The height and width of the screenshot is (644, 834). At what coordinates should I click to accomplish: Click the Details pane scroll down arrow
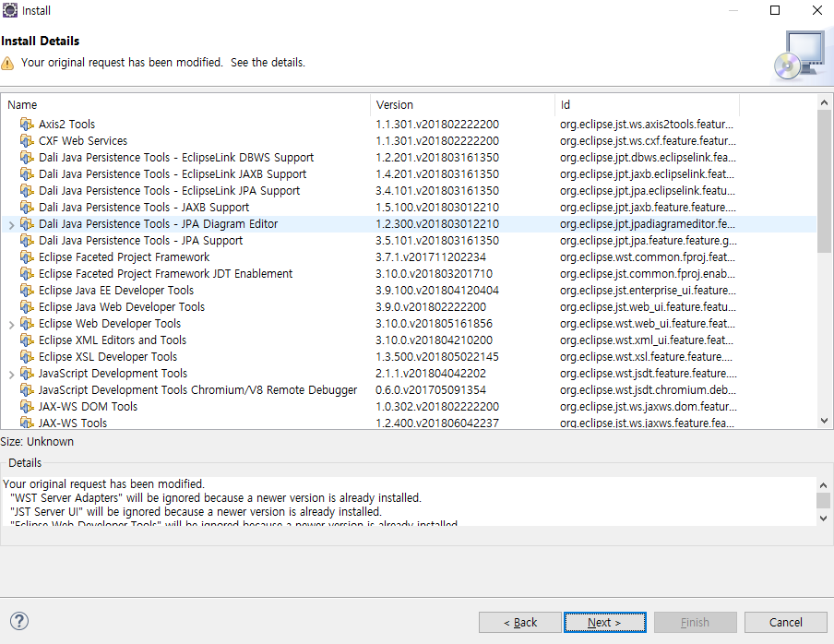(x=823, y=518)
